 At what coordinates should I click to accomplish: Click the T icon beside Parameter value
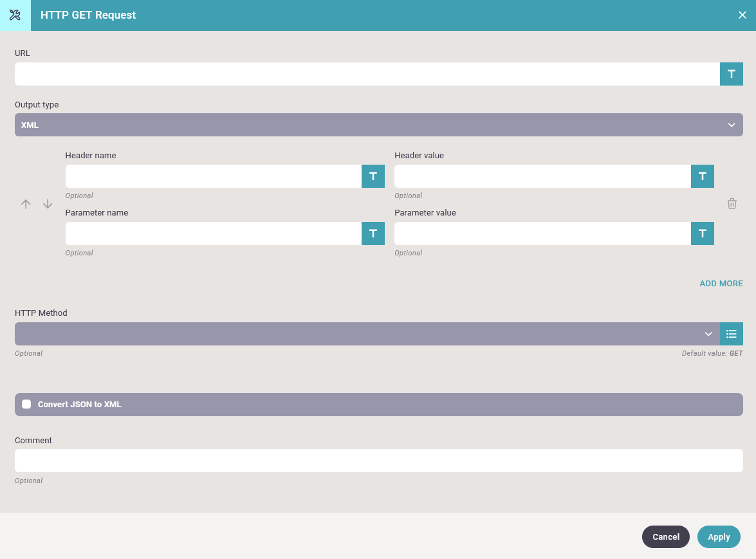pos(702,234)
